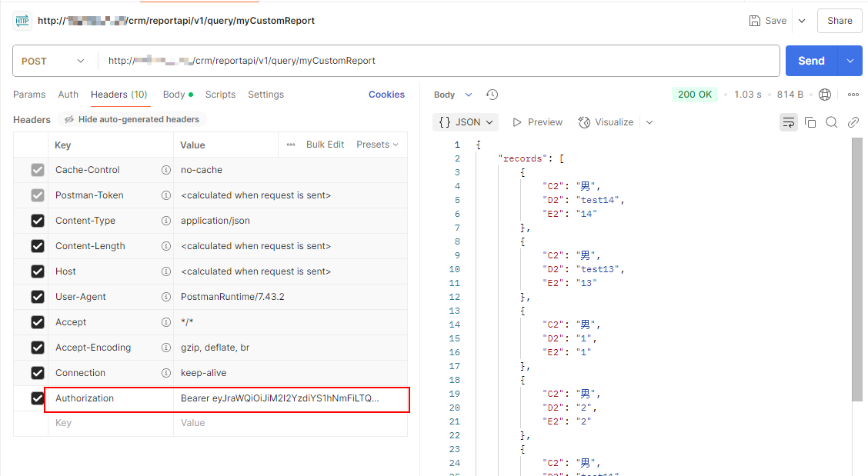Show info for Postman-Token header
Image resolution: width=868 pixels, height=476 pixels.
point(165,195)
